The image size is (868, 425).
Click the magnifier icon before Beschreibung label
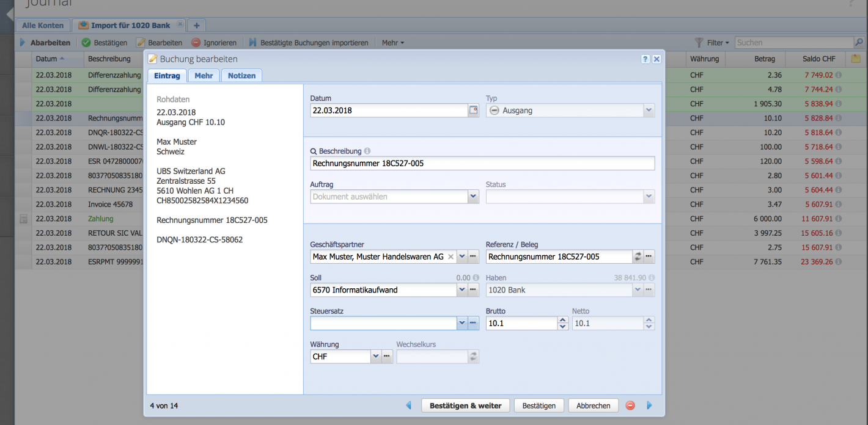314,151
